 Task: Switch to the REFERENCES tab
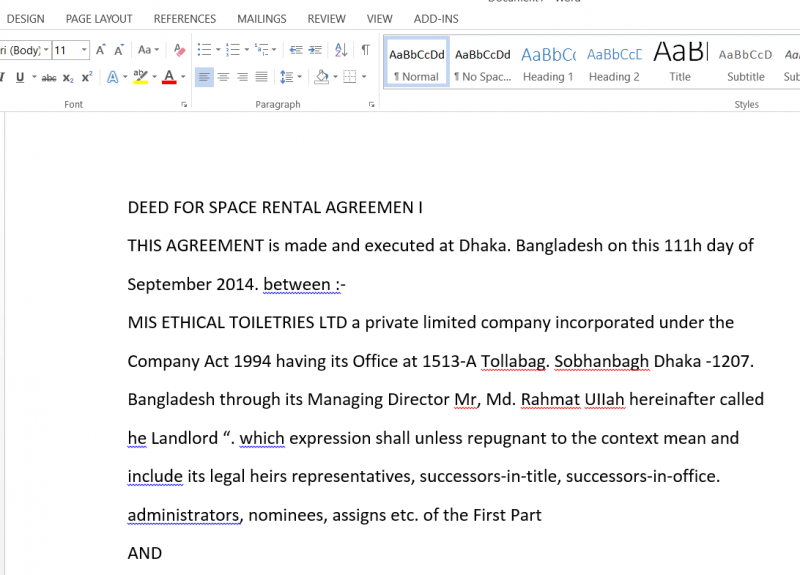[185, 19]
